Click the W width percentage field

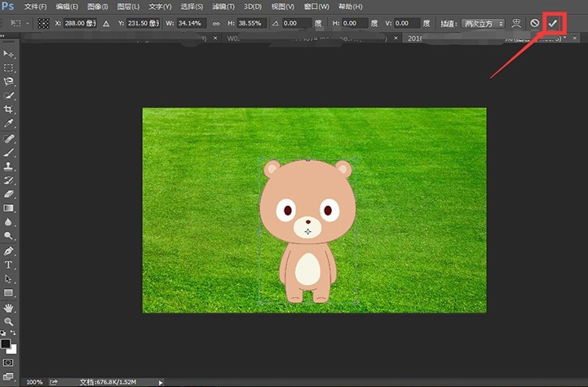click(192, 24)
